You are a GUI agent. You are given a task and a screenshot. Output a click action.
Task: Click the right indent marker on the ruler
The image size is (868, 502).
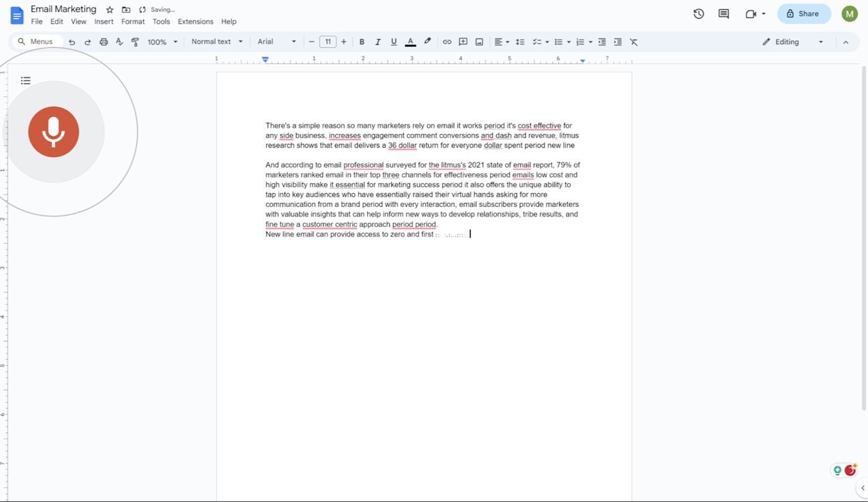583,61
